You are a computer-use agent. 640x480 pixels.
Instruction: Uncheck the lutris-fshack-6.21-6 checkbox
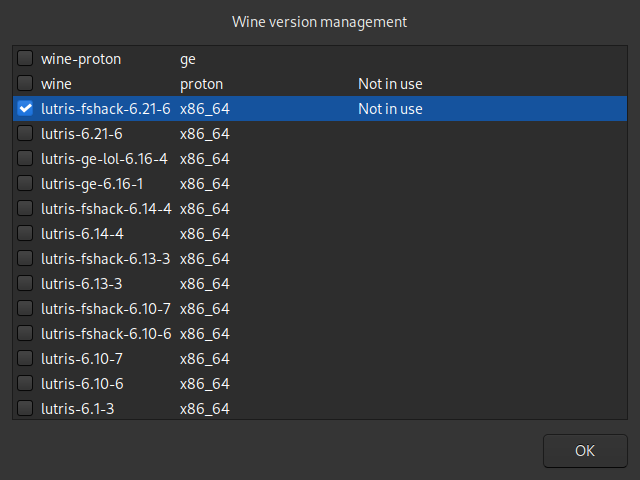[x=25, y=108]
